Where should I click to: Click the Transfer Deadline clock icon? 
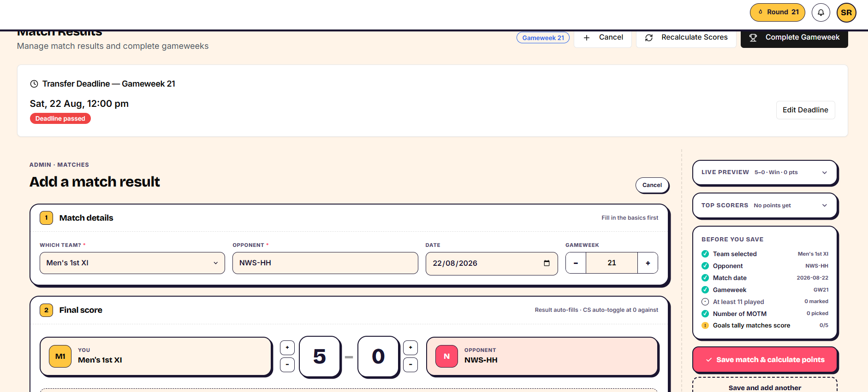coord(34,84)
